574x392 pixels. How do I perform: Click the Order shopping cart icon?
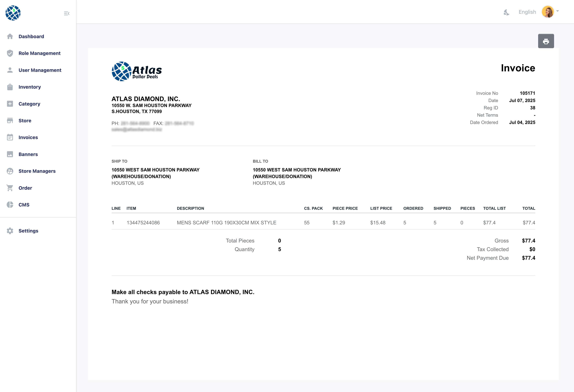pos(10,188)
